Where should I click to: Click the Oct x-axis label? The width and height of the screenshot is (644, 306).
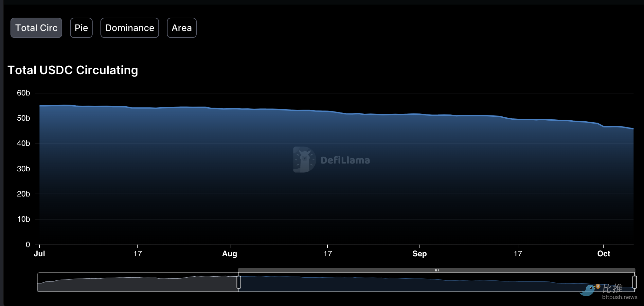604,254
